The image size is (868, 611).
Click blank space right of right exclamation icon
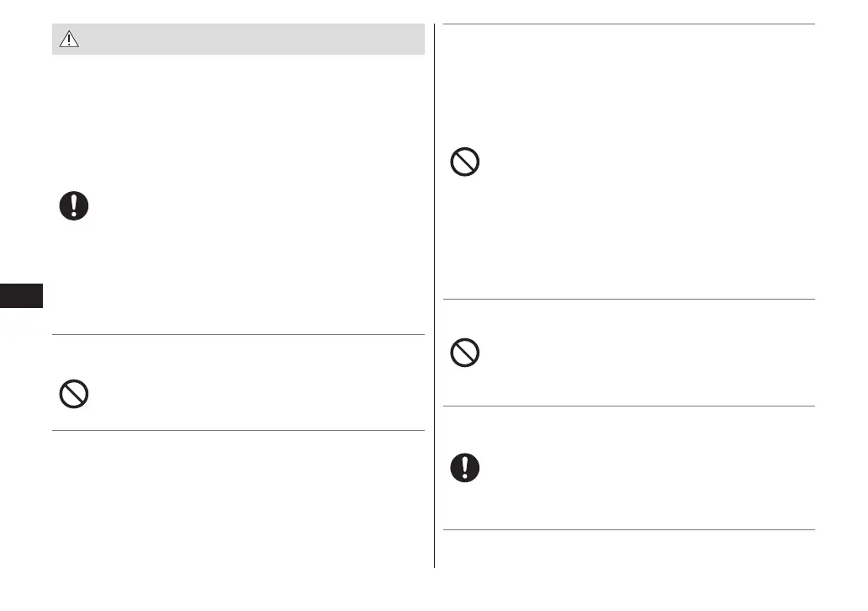pyautogui.click(x=639, y=468)
